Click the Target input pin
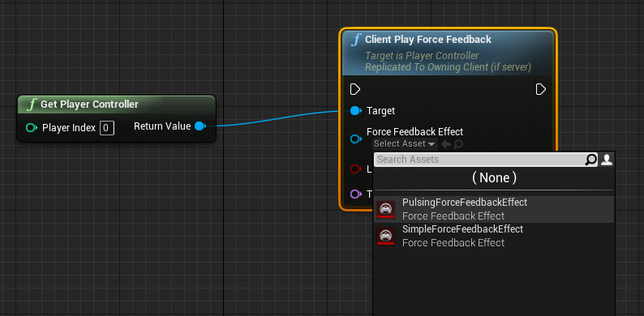This screenshot has height=316, width=644. coord(356,110)
